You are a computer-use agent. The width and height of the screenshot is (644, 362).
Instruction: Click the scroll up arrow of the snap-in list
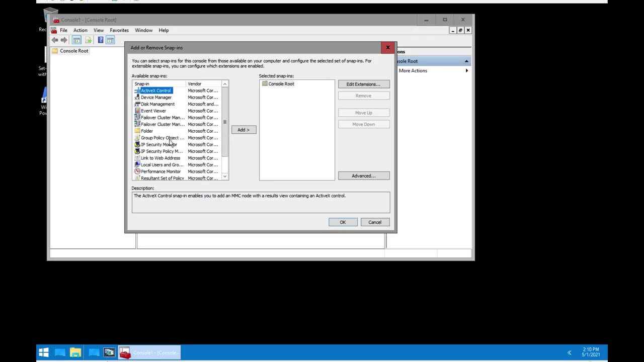pos(225,84)
